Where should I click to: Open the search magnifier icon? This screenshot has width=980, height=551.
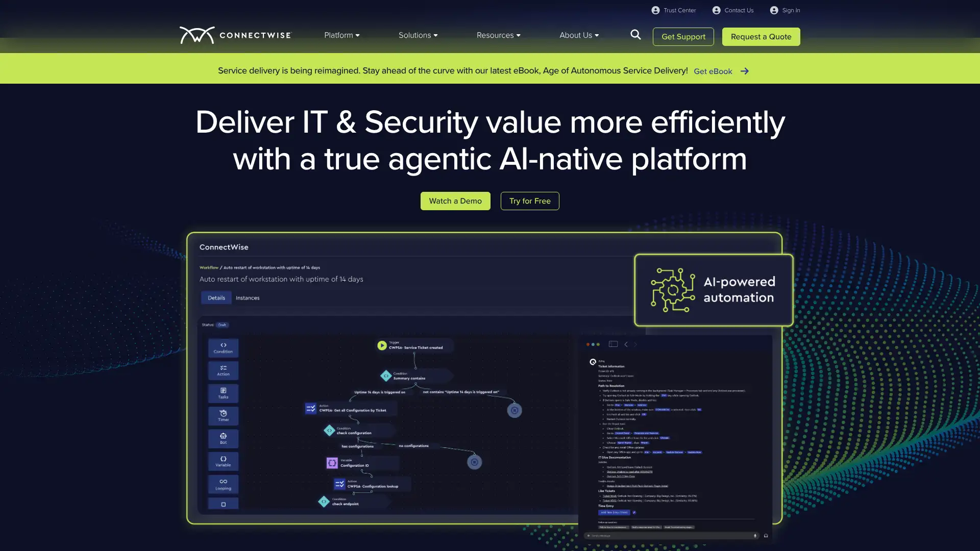click(x=635, y=35)
